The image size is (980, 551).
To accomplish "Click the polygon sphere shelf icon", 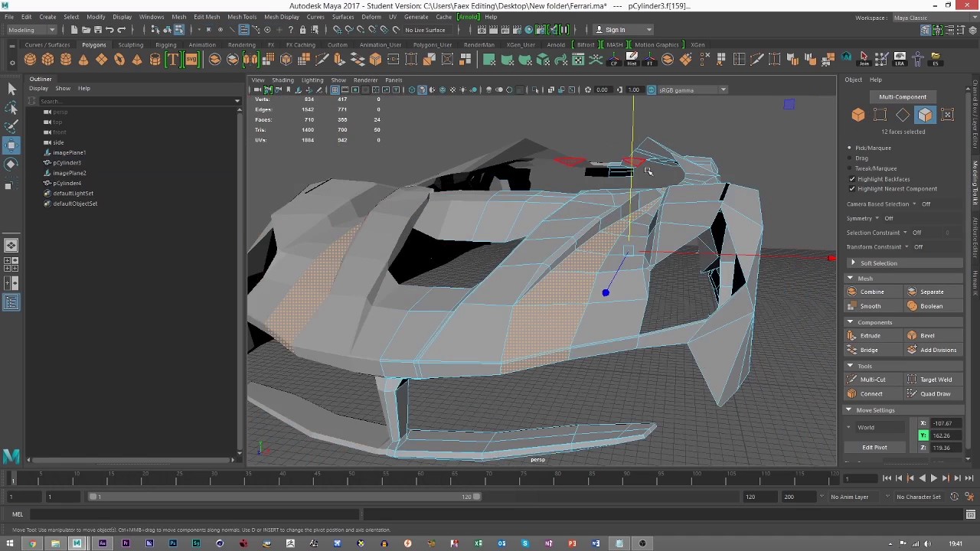I will (x=30, y=60).
